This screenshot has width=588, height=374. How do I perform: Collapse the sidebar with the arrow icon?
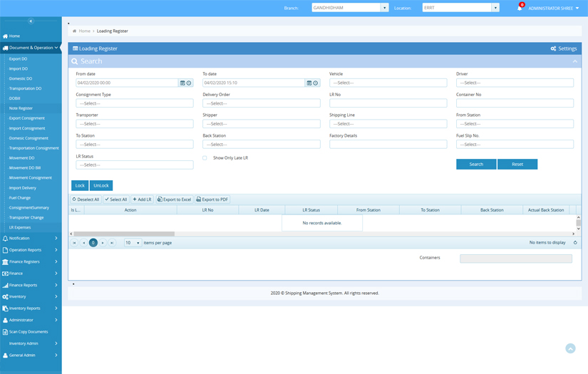pos(31,21)
